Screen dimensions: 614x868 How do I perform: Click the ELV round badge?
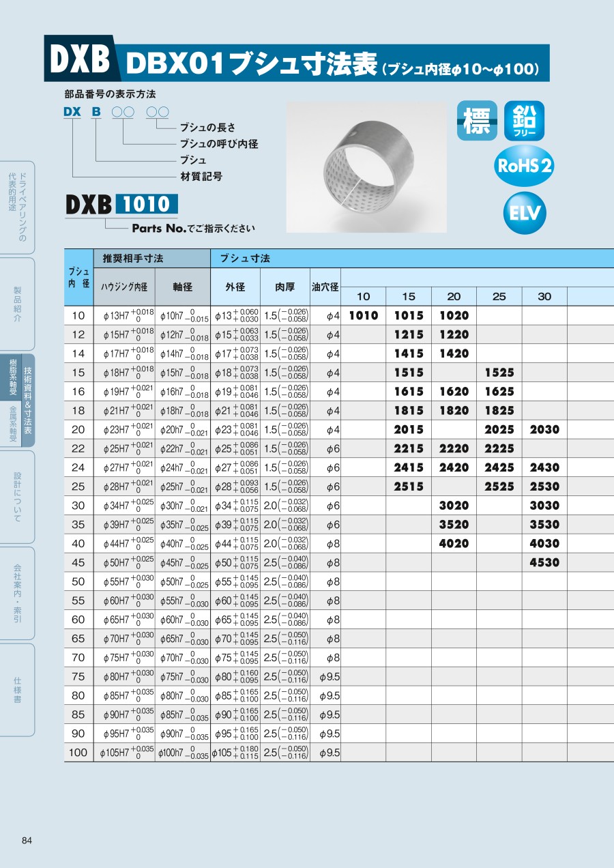click(x=524, y=214)
